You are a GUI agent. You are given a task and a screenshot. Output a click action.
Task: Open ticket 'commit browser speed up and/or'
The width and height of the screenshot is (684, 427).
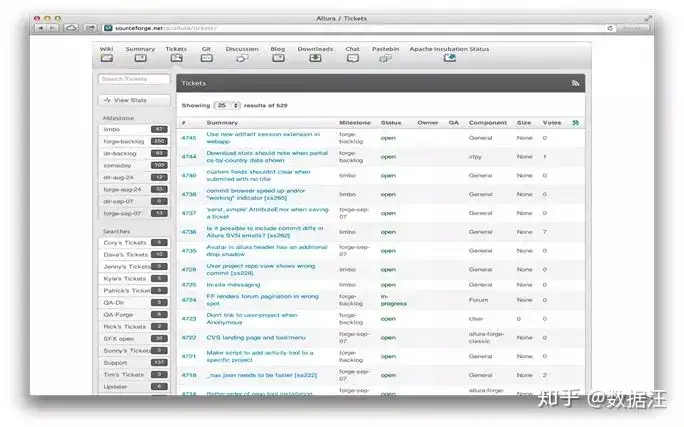pyautogui.click(x=256, y=194)
